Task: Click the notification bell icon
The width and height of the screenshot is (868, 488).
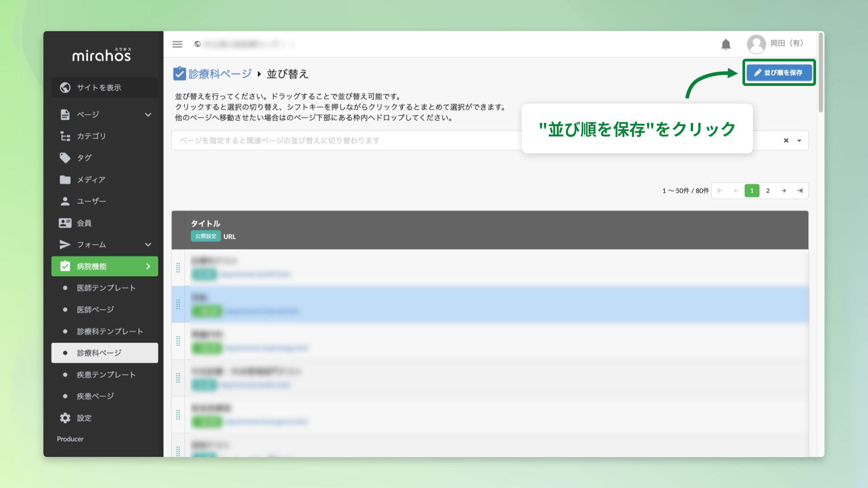Action: [726, 44]
